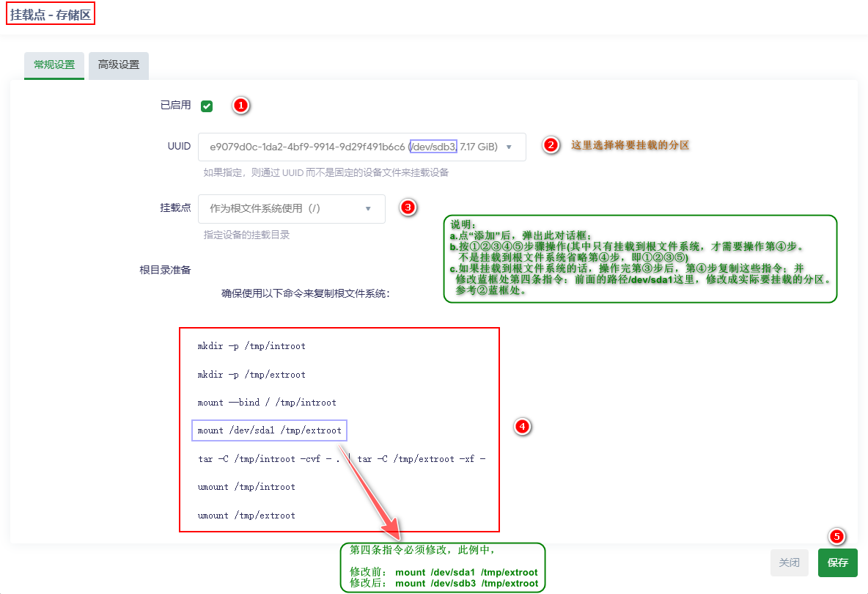Click the red number 5 marker above 保存
868x594 pixels.
tap(837, 536)
